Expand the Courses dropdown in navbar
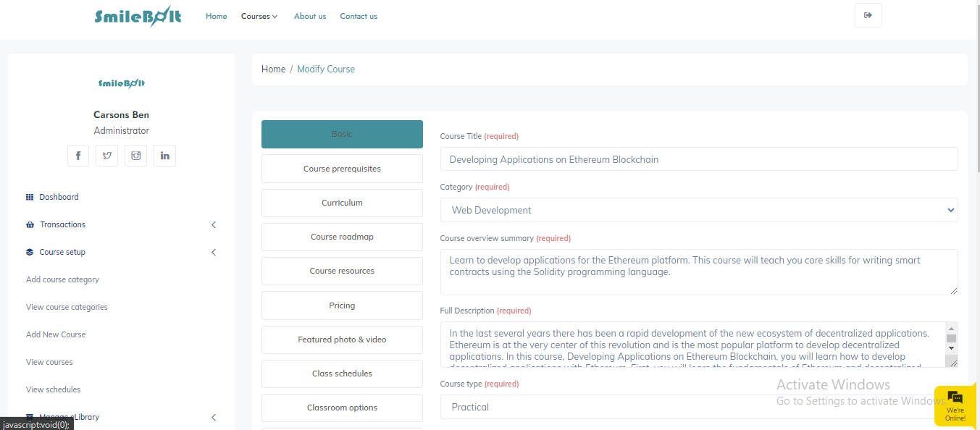This screenshot has width=980, height=430. (x=259, y=16)
